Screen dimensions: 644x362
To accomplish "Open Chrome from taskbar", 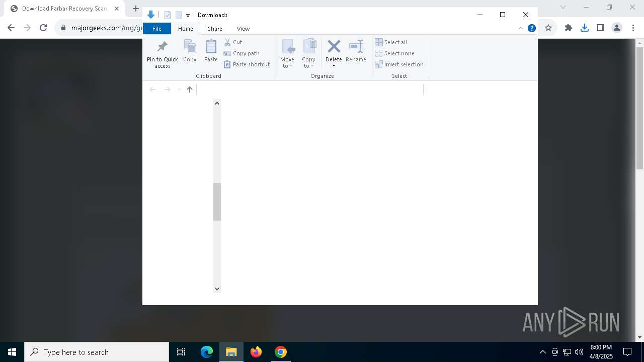I will 281,352.
